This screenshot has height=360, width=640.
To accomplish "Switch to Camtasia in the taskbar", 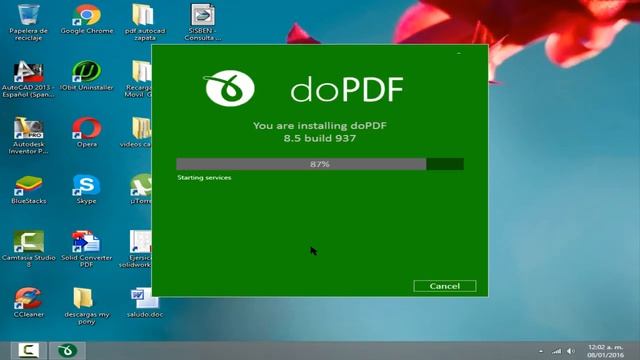I will (28, 351).
